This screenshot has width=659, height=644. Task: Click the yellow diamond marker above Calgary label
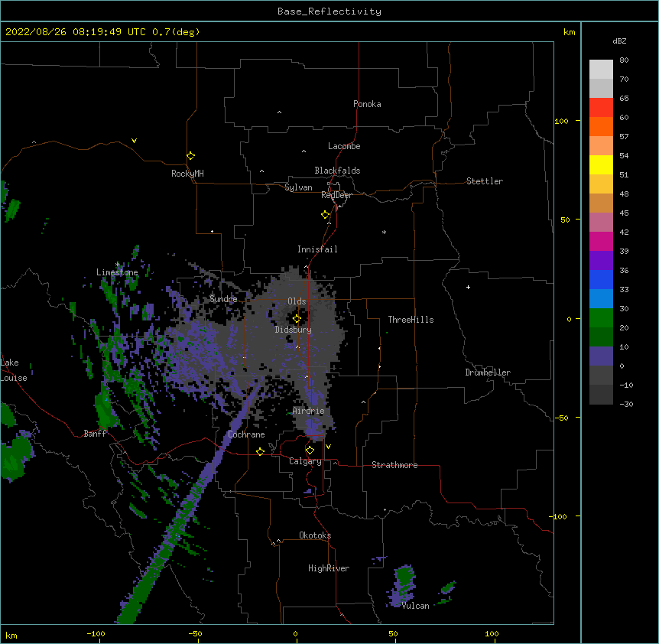310,450
